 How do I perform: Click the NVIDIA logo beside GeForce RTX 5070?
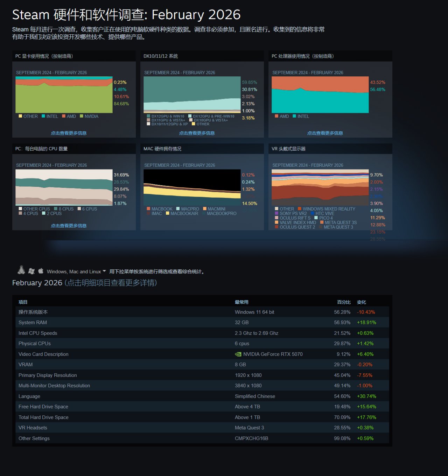pos(238,354)
